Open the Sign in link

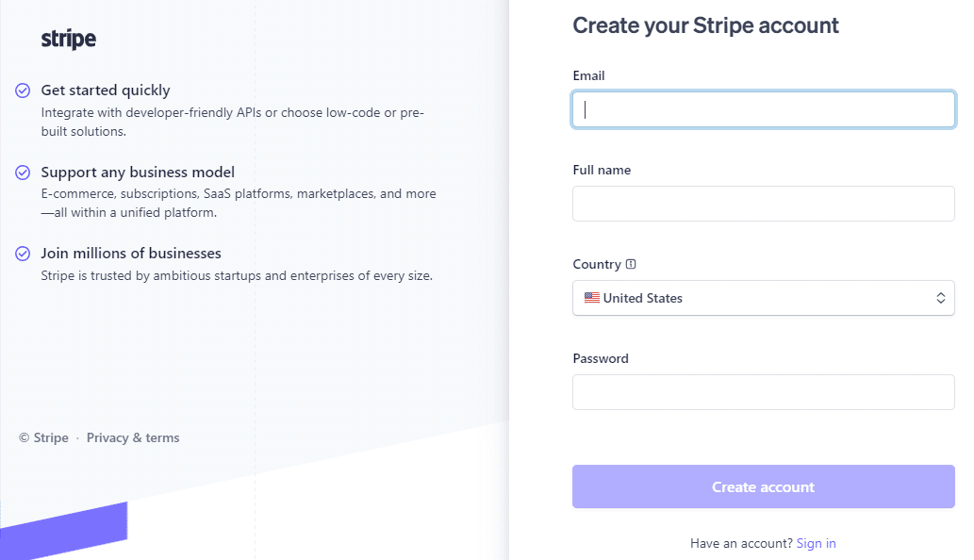pyautogui.click(x=816, y=542)
